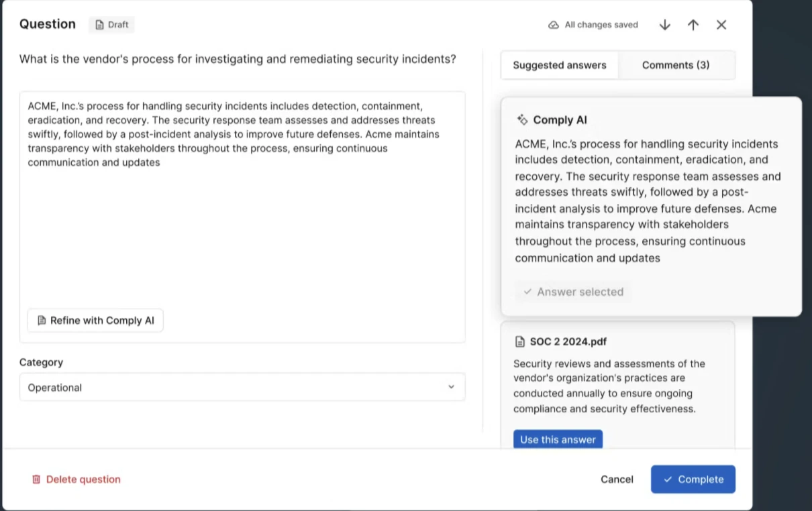Screen dimensions: 812x511
Task: Click inside the answer text area
Action: (x=242, y=217)
